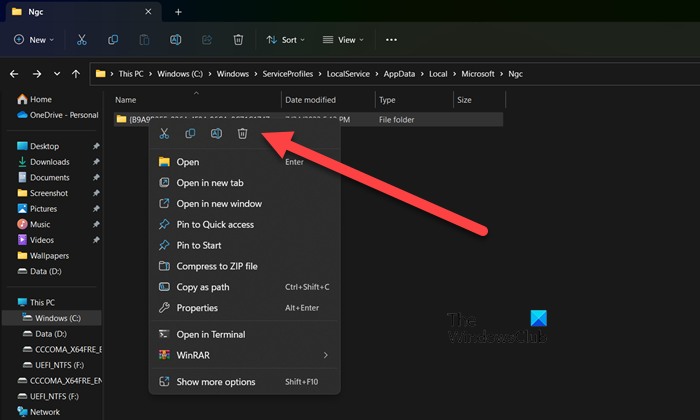Click the Delete trash icon in context menu
Screen dimensions: 700x420
click(x=242, y=134)
